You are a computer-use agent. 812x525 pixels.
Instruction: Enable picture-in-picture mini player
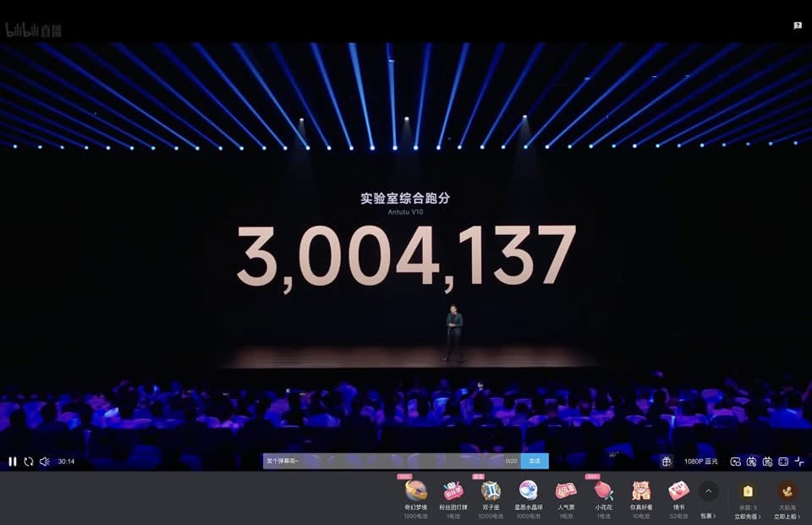[736, 462]
